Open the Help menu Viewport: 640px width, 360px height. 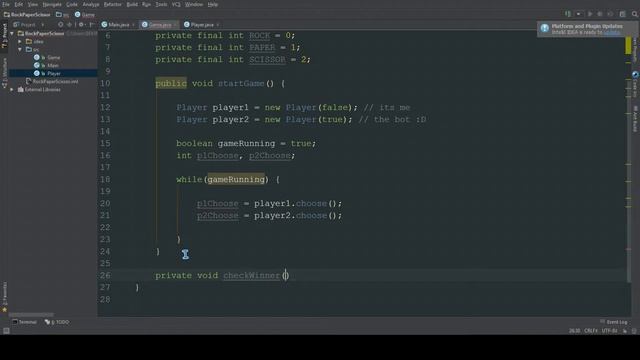point(213,4)
